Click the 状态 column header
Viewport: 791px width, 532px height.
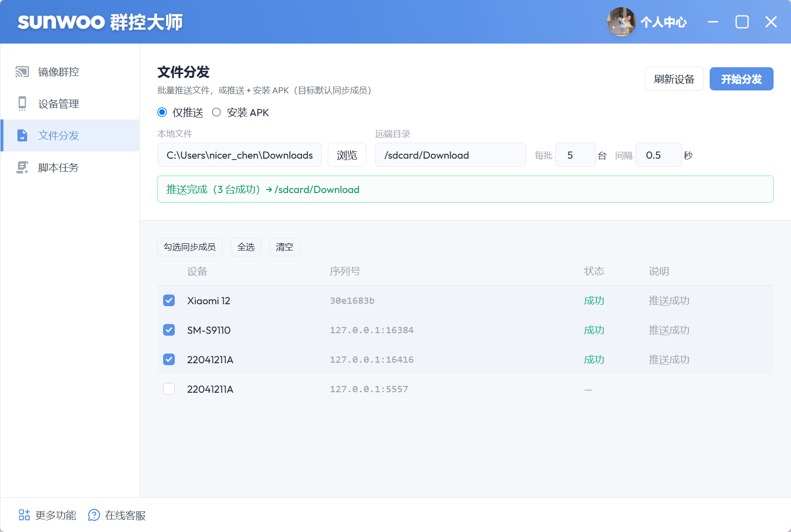[x=594, y=271]
